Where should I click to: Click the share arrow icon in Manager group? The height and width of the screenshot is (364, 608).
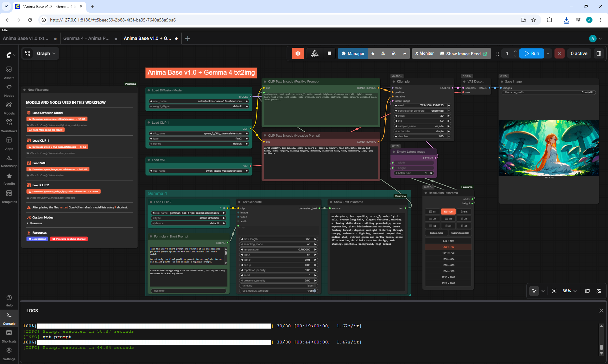coord(404,53)
